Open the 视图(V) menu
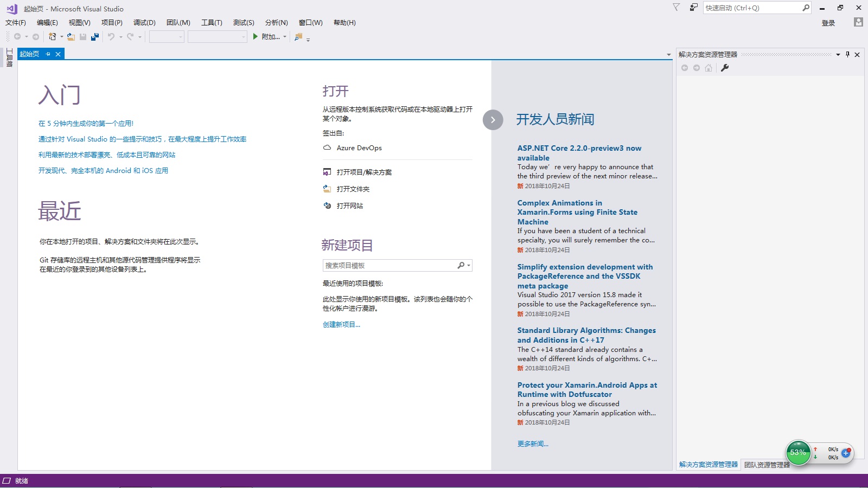 (x=80, y=22)
